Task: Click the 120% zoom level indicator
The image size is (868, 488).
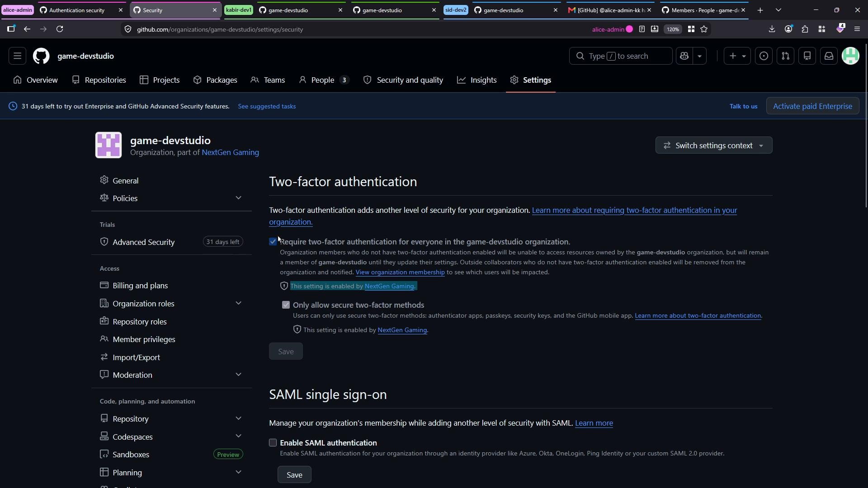Action: 673,29
